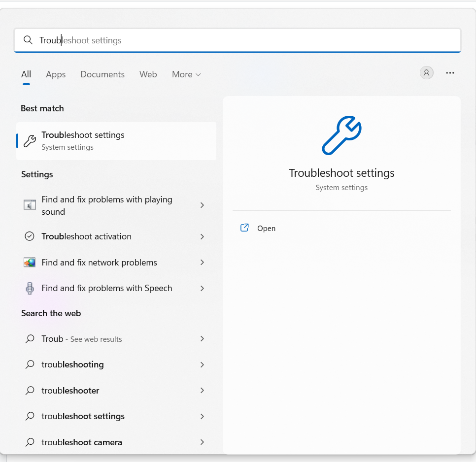Expand the More filter dropdown

186,74
